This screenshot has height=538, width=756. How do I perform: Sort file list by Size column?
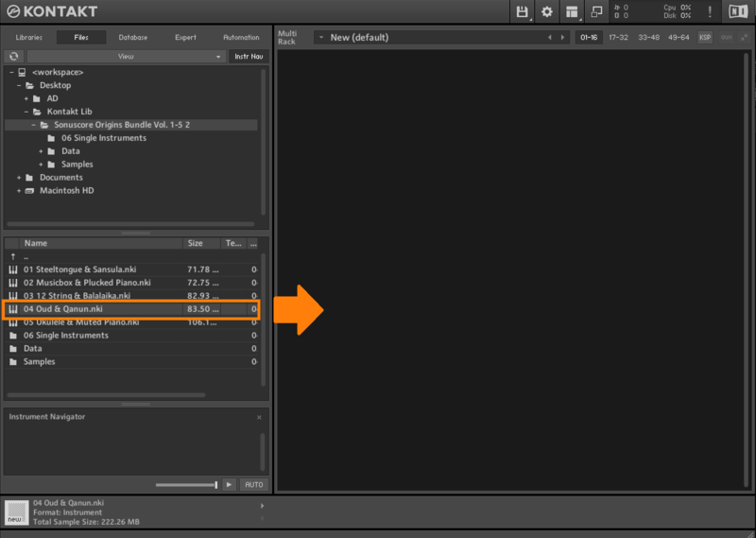(x=201, y=243)
